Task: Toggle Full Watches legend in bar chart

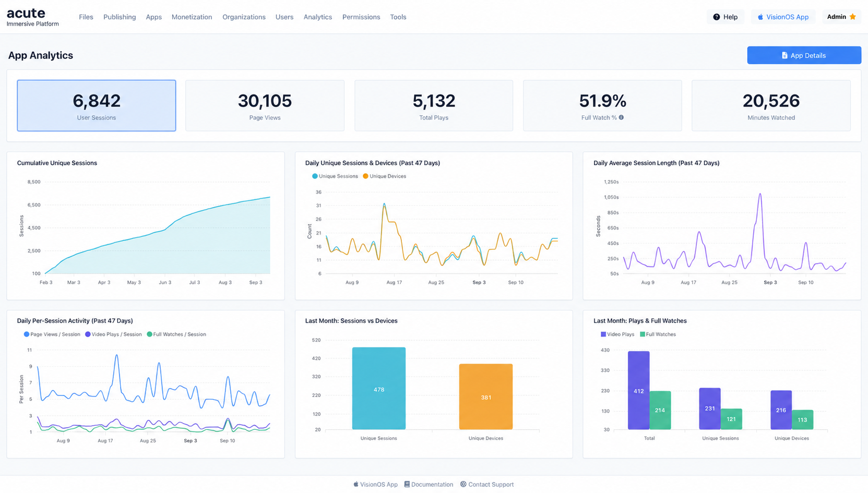Action: pos(658,334)
